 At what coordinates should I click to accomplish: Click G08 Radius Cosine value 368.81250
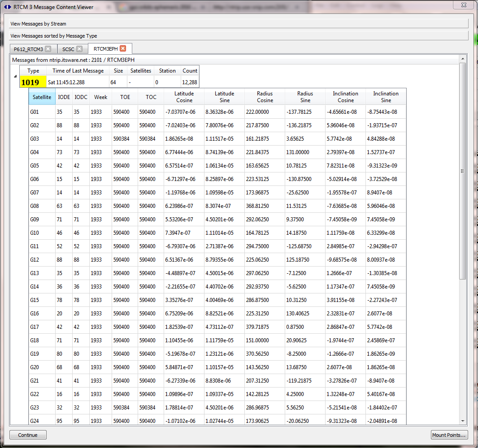click(x=257, y=206)
